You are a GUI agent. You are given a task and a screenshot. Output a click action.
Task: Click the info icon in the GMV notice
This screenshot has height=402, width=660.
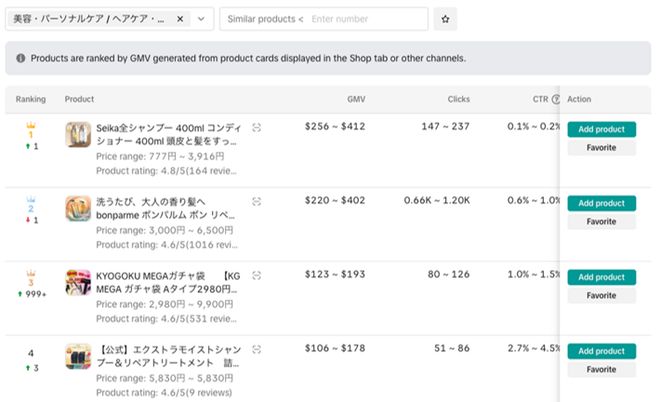pos(21,58)
